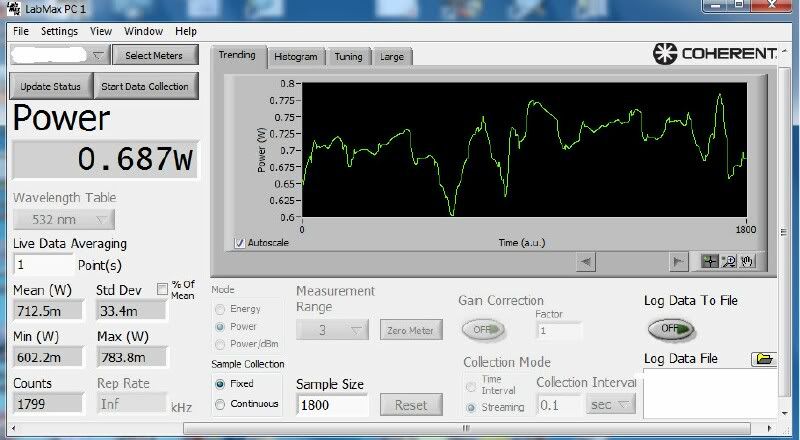Open the log data file folder browser
Viewport: 800px width, 440px height.
tap(764, 359)
